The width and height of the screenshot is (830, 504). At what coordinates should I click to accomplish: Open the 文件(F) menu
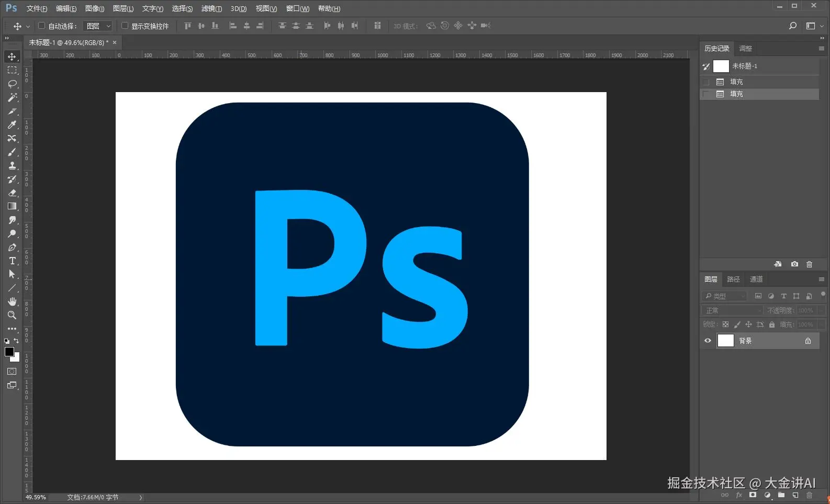pos(37,8)
